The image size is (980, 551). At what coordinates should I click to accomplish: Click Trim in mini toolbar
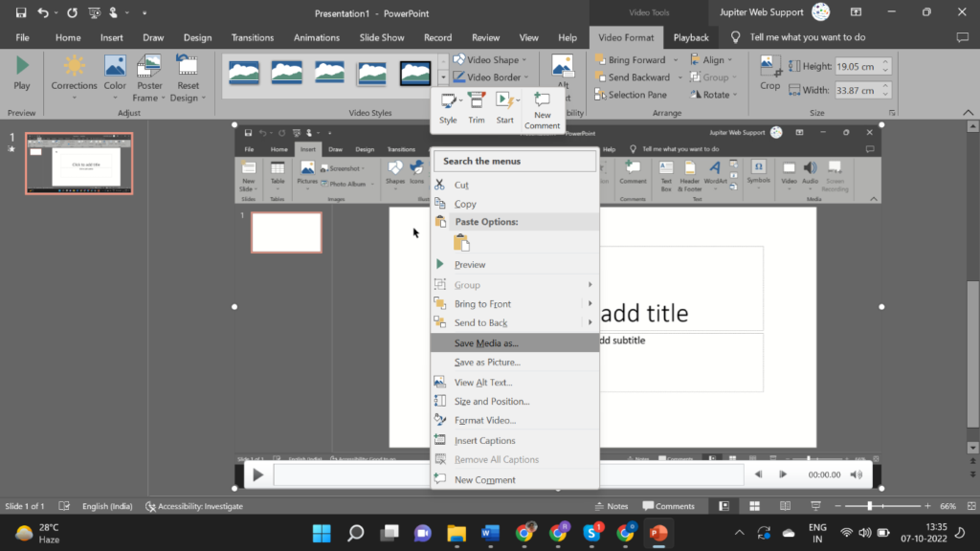[477, 108]
